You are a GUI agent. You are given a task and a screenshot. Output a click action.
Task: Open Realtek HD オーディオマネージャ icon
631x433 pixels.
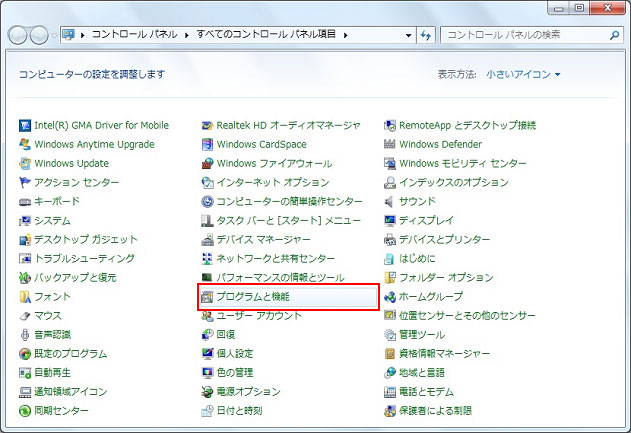click(x=207, y=126)
